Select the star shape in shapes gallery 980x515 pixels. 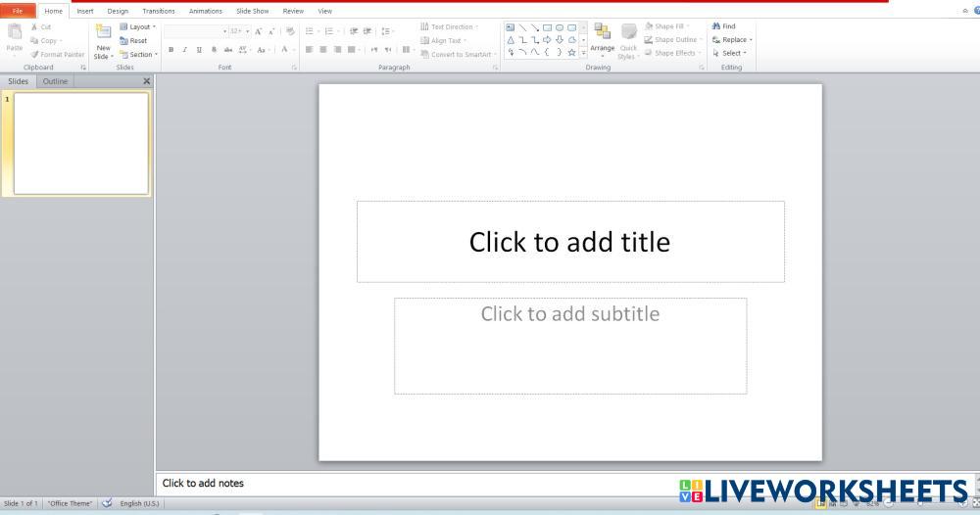click(x=571, y=53)
